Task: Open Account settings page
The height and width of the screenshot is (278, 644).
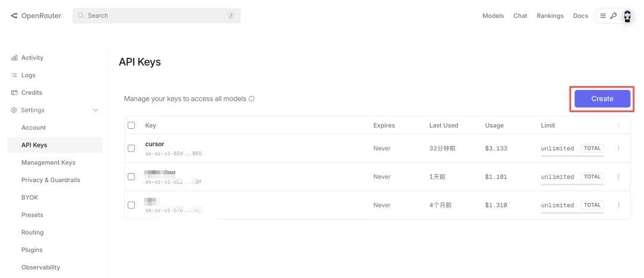Action: (33, 128)
